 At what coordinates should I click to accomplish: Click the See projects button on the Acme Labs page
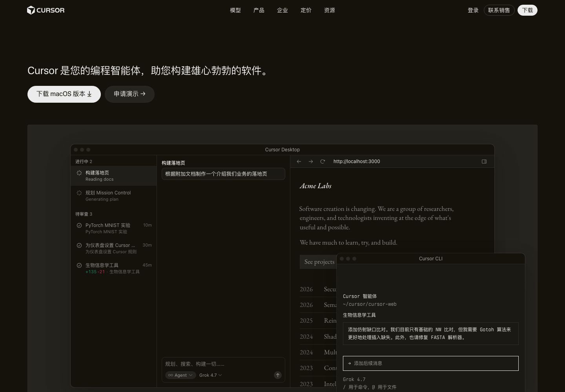pos(318,262)
